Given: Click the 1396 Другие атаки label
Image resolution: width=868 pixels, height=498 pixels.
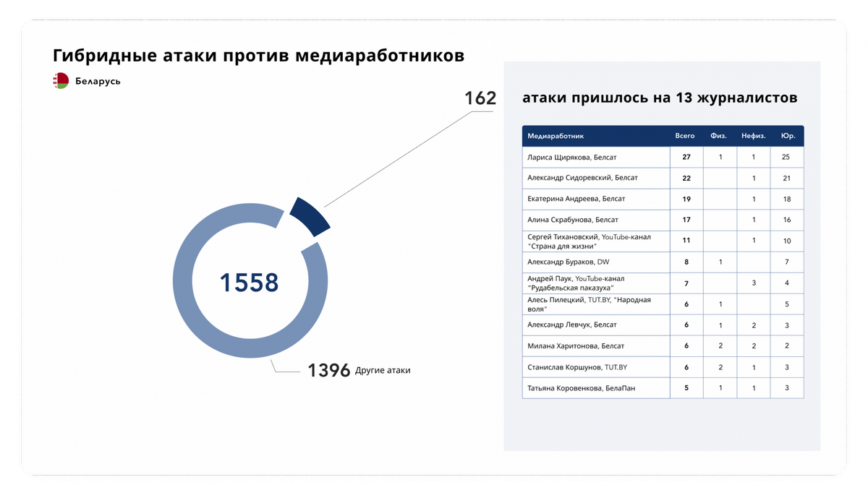Looking at the screenshot, I should coord(359,370).
